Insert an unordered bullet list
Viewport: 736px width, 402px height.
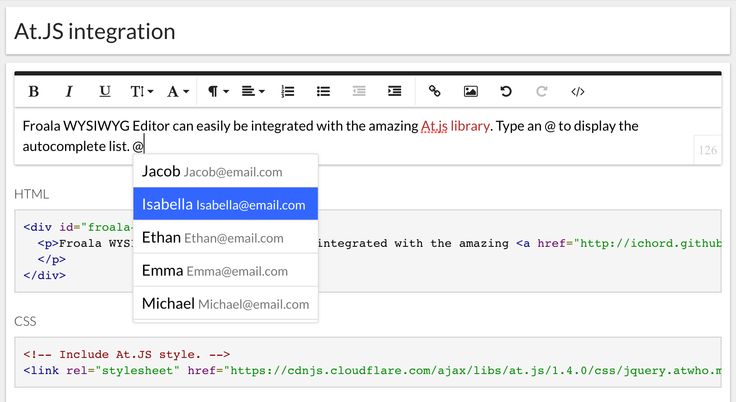[x=323, y=91]
